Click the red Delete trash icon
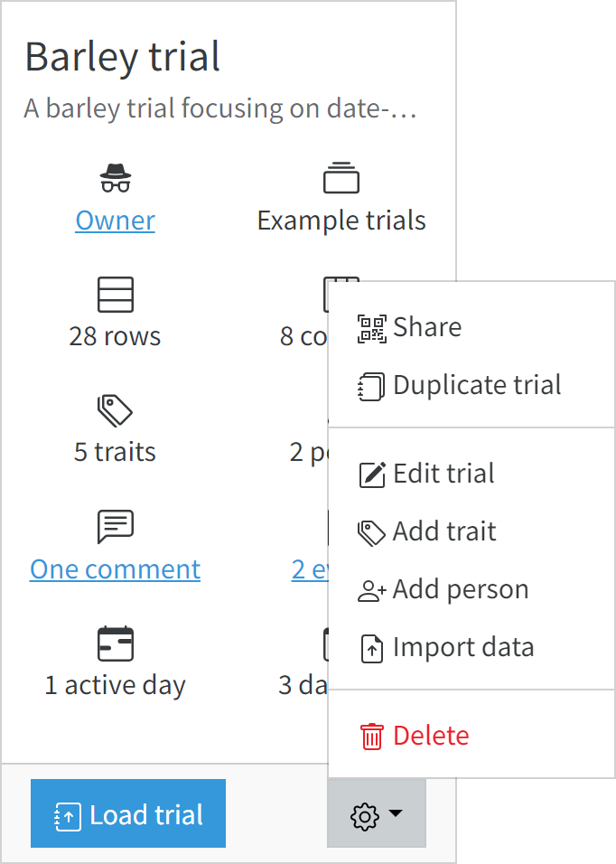This screenshot has width=616, height=864. (x=371, y=737)
